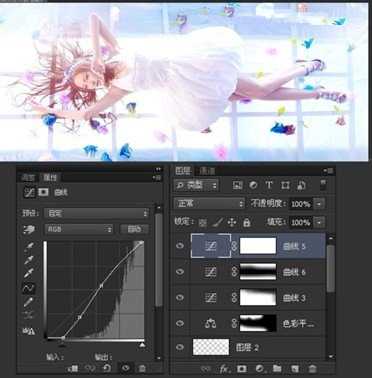Toggle adjustment visibility eye in Properties footer
The height and width of the screenshot is (378, 372).
point(125,368)
